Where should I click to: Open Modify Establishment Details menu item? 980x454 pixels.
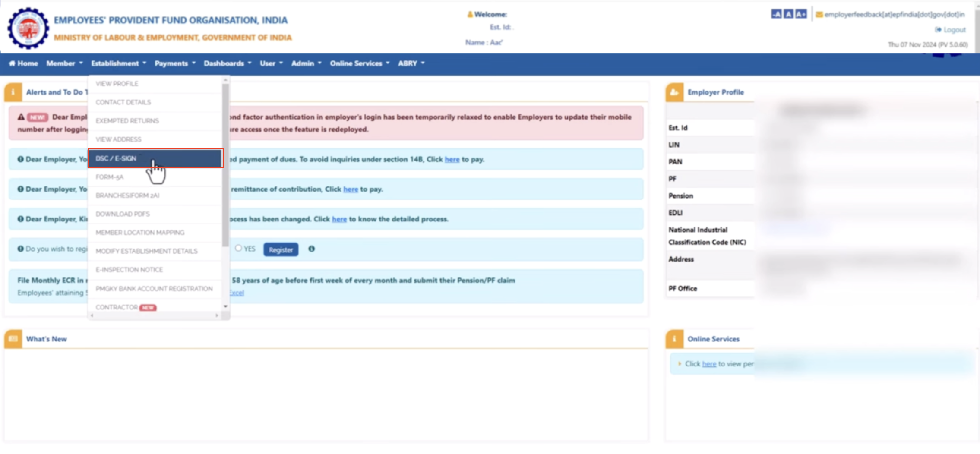coord(146,251)
